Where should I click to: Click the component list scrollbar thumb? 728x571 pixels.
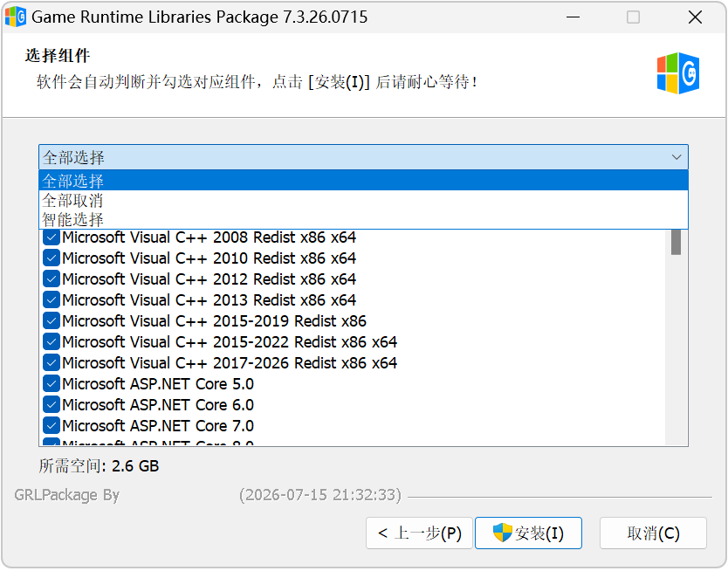[676, 242]
